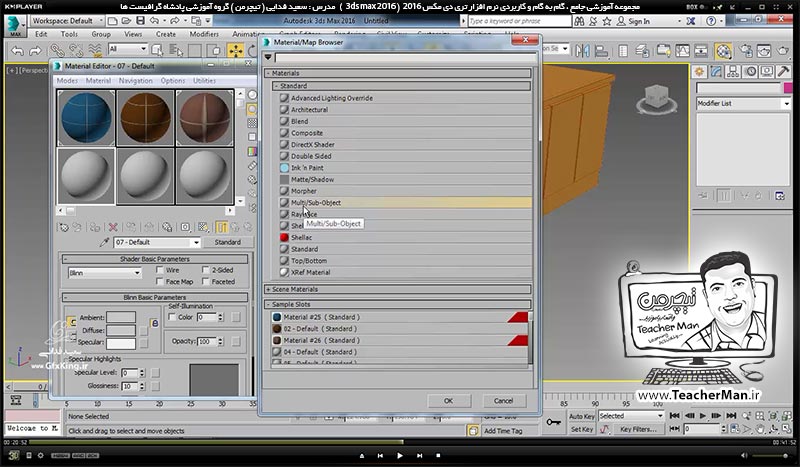The width and height of the screenshot is (800, 467).
Task: Click the Reset Map/Mtl delete icon
Action: [113, 227]
